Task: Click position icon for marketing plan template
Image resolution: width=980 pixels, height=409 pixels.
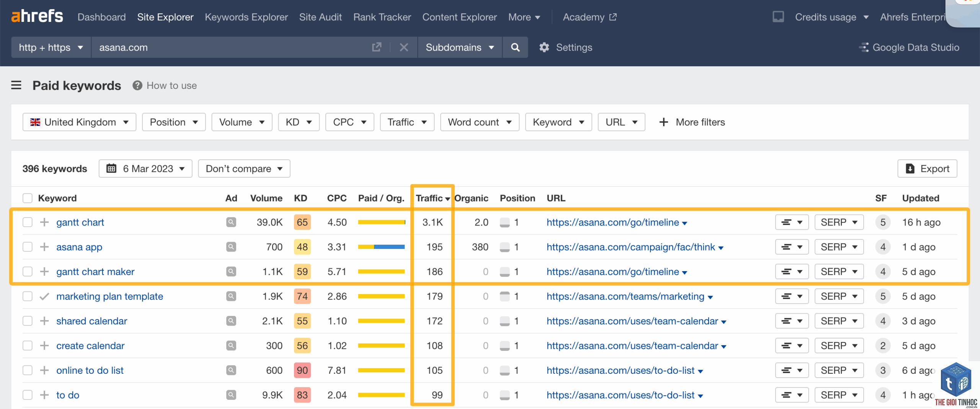Action: [x=505, y=296]
